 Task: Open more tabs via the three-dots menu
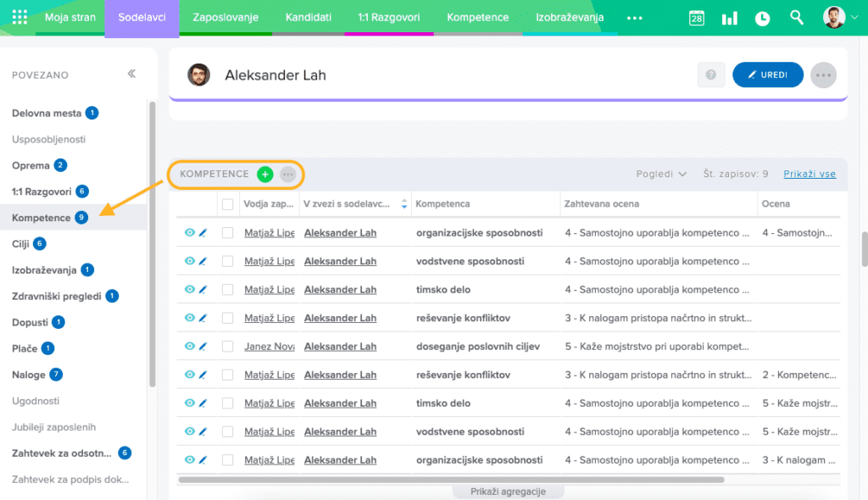click(634, 18)
